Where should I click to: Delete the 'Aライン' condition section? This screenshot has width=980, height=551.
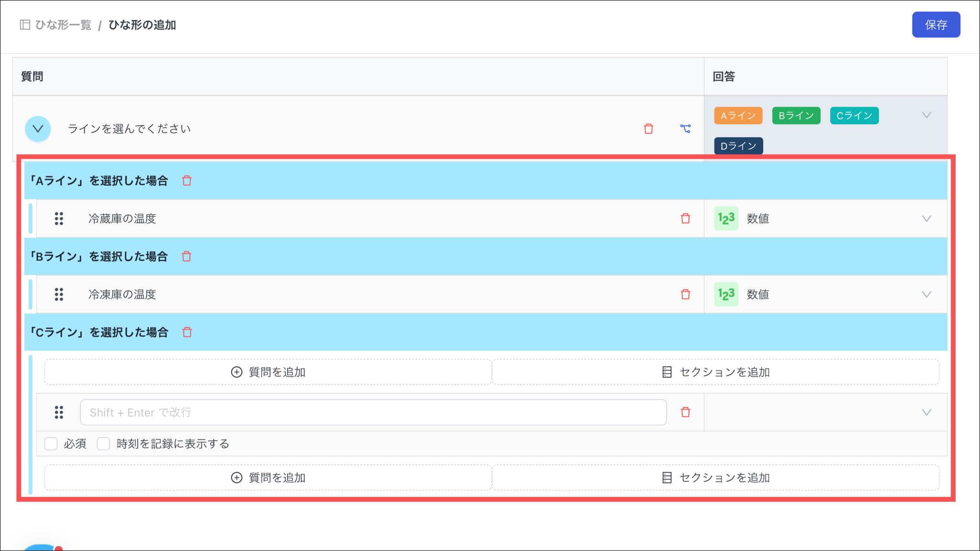coord(187,181)
